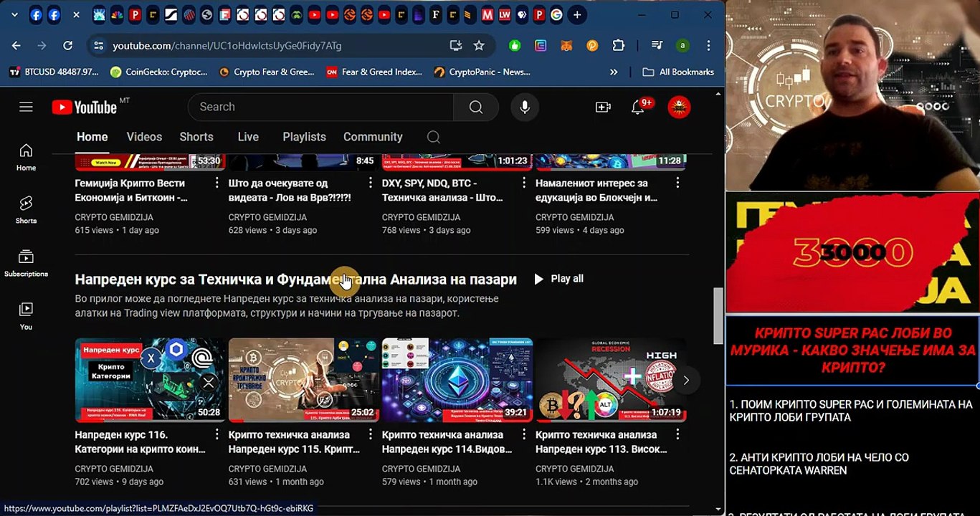980x516 pixels.
Task: Start voice search with the microphone icon
Action: (x=525, y=107)
